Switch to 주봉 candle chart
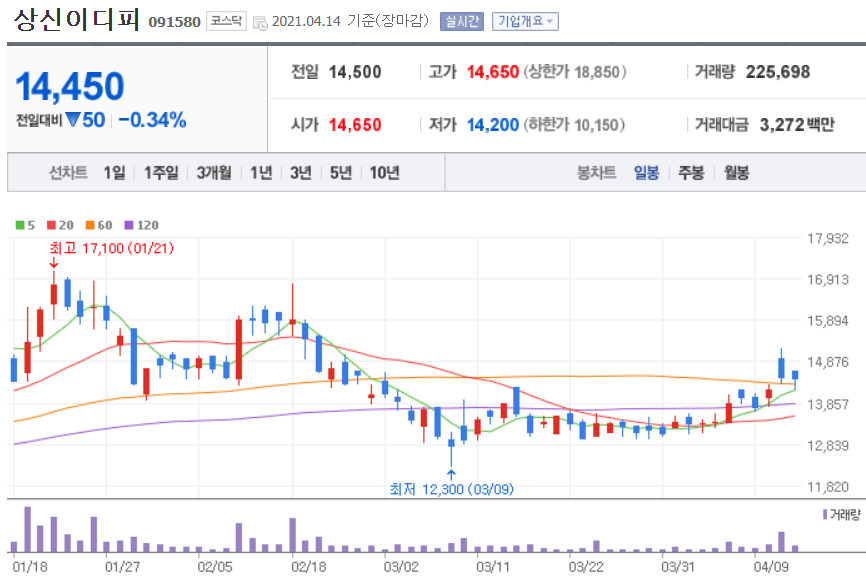 point(691,173)
